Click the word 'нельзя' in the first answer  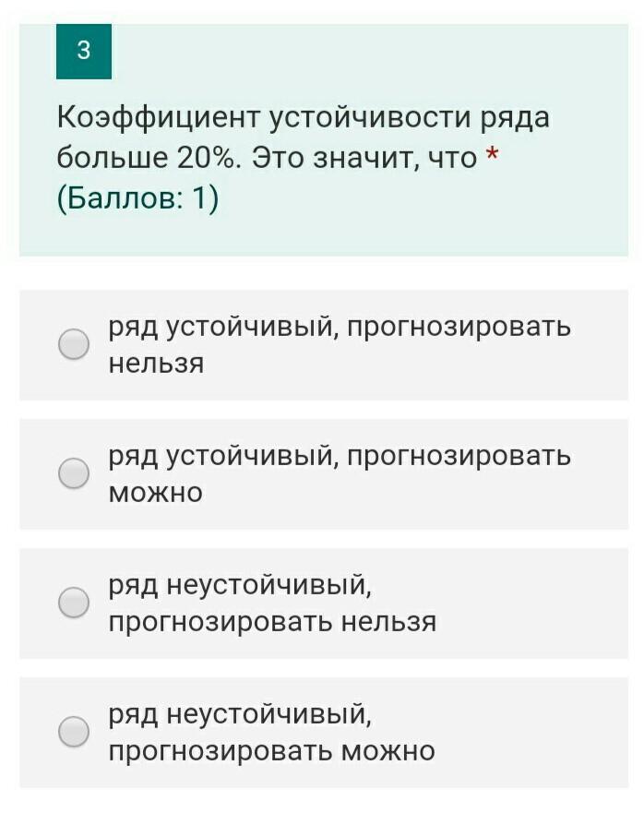[156, 364]
